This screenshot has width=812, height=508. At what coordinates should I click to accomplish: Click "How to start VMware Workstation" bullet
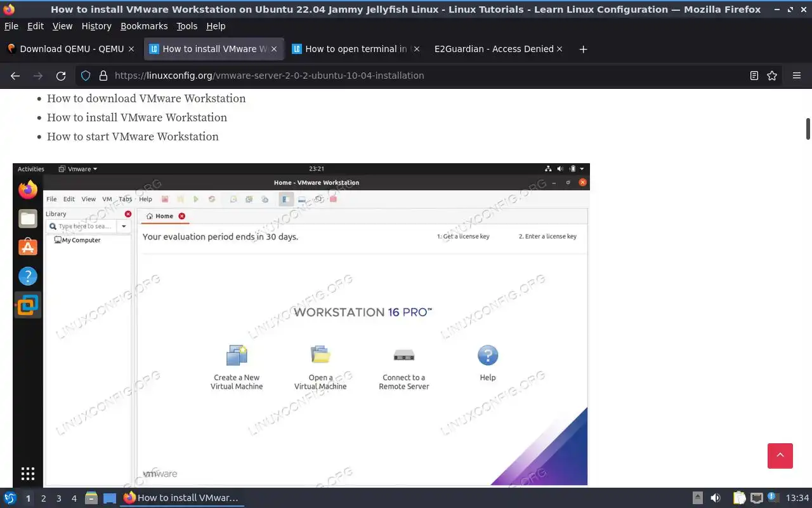[133, 137]
